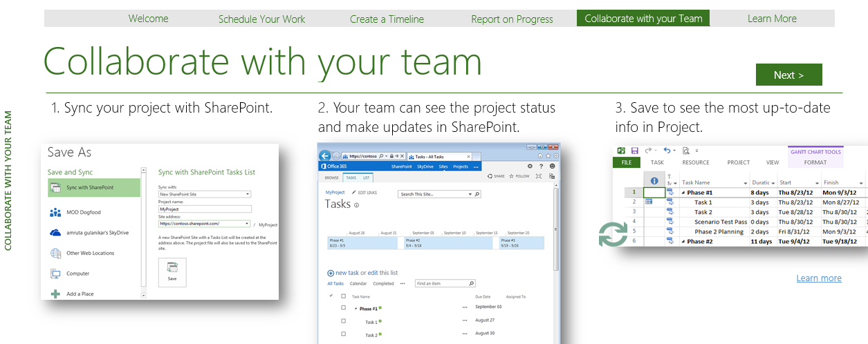
Task: Go to the Report on Progress tab
Action: coord(512,19)
